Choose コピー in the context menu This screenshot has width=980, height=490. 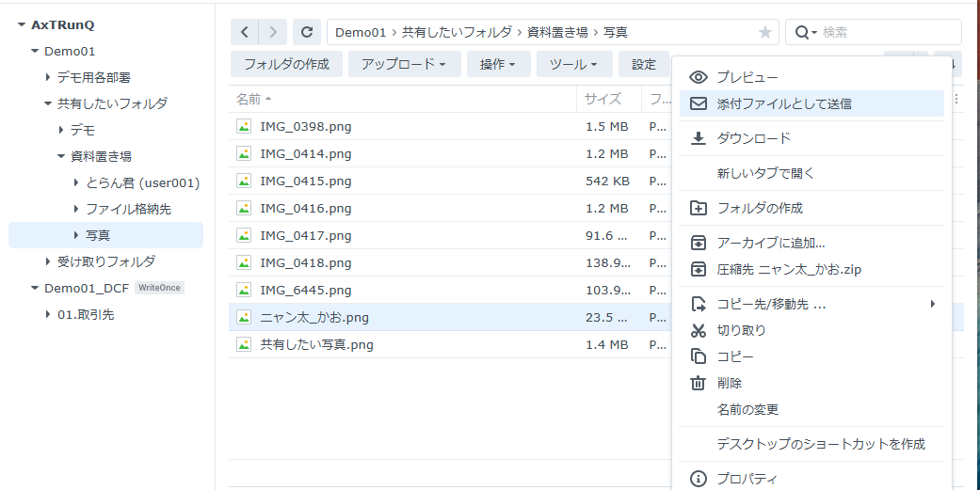click(811, 356)
